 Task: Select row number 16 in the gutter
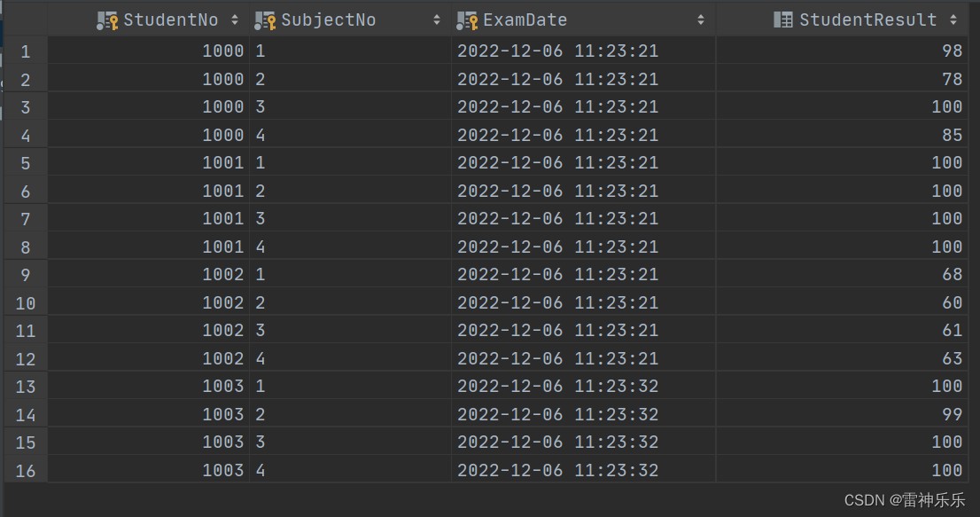[26, 470]
